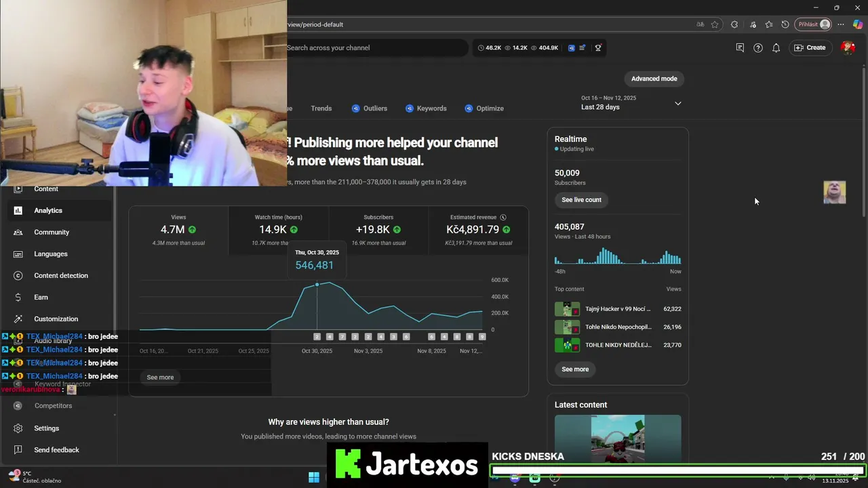Click the 405,087 realtime views value
Image resolution: width=868 pixels, height=488 pixels.
(569, 227)
